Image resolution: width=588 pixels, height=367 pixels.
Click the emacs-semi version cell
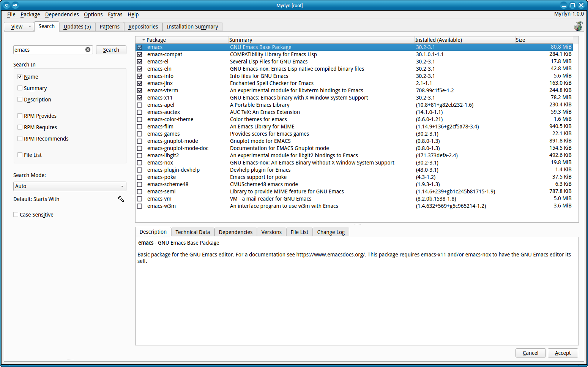coord(456,191)
